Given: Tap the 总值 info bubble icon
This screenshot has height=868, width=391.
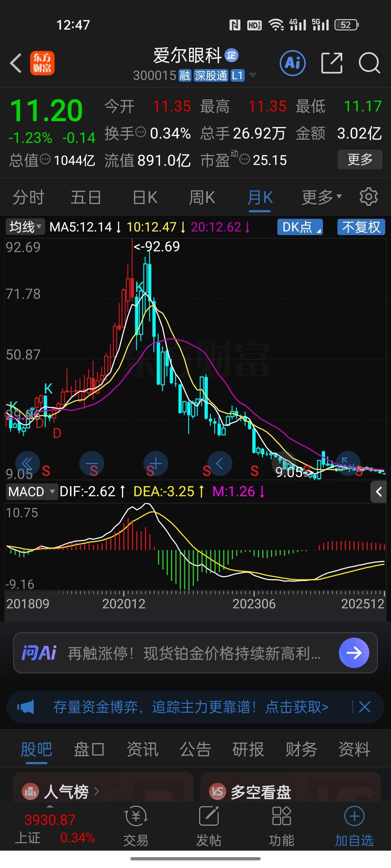Looking at the screenshot, I should 45,159.
